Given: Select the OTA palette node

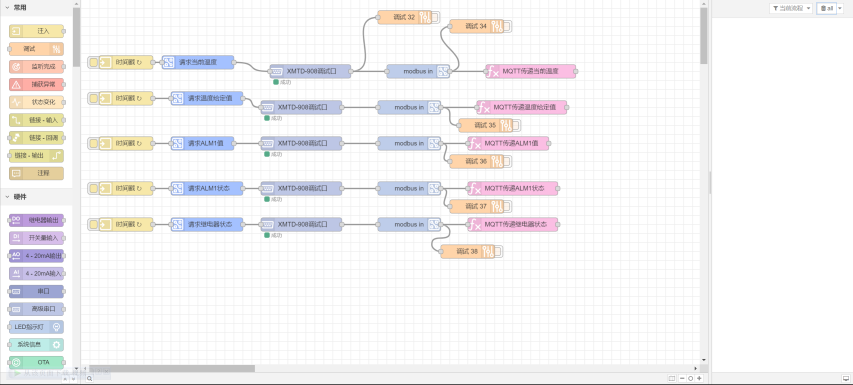Looking at the screenshot, I should tap(36, 362).
